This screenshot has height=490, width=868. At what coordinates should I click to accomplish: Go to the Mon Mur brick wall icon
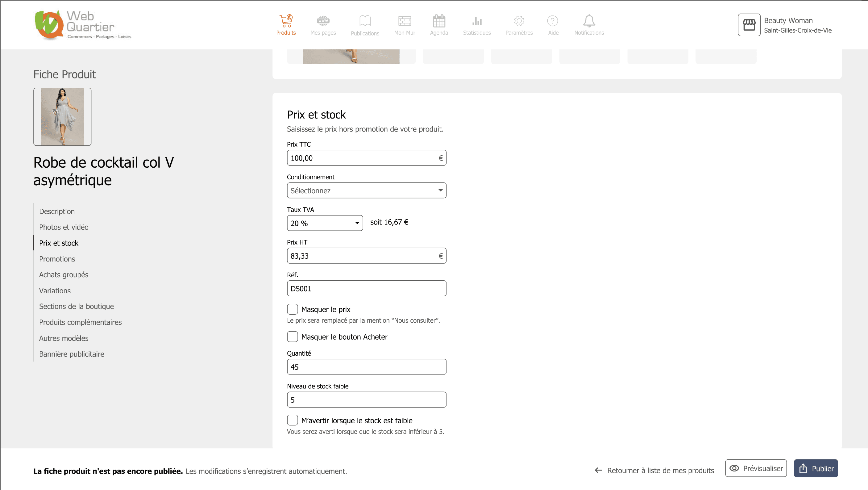pos(404,21)
